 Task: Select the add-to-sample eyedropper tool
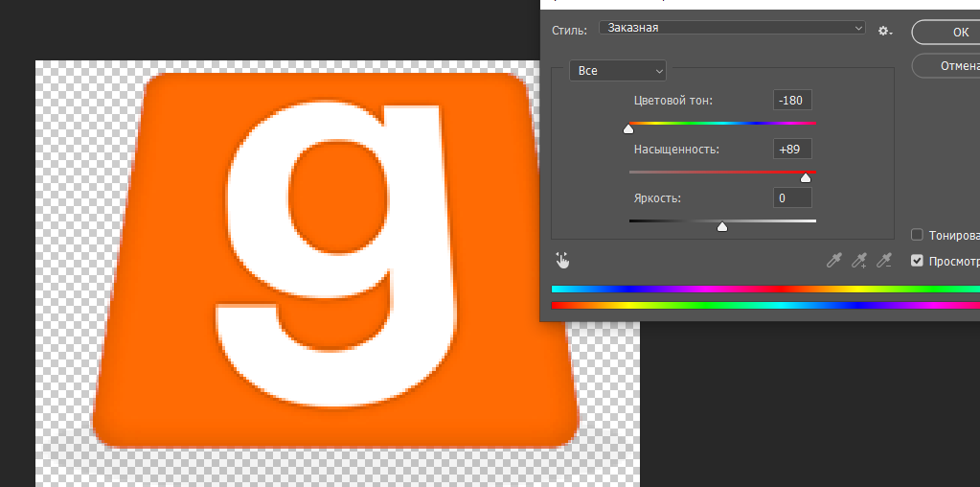point(859,260)
